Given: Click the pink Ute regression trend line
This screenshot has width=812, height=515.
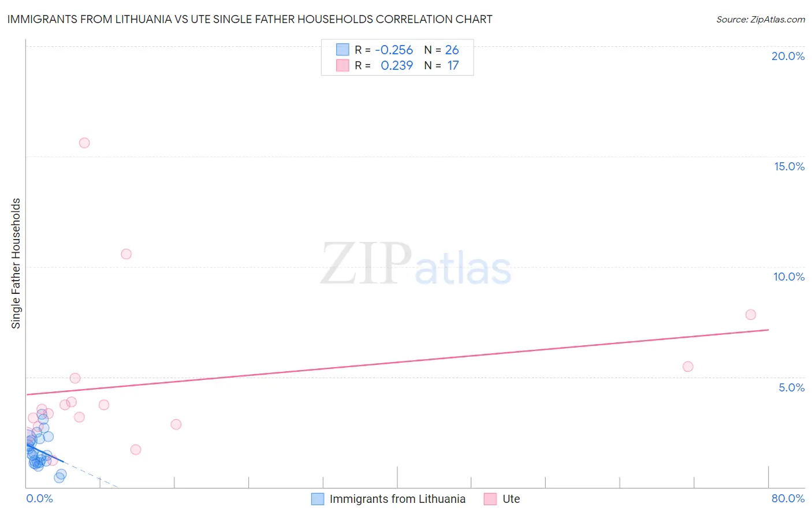Looking at the screenshot, I should (x=397, y=362).
